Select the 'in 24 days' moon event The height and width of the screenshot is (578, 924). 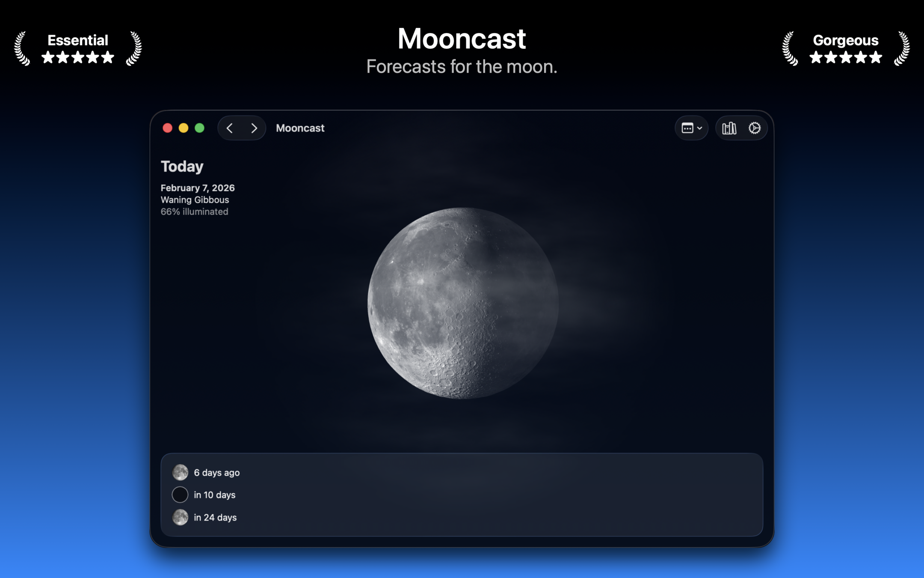click(x=215, y=518)
